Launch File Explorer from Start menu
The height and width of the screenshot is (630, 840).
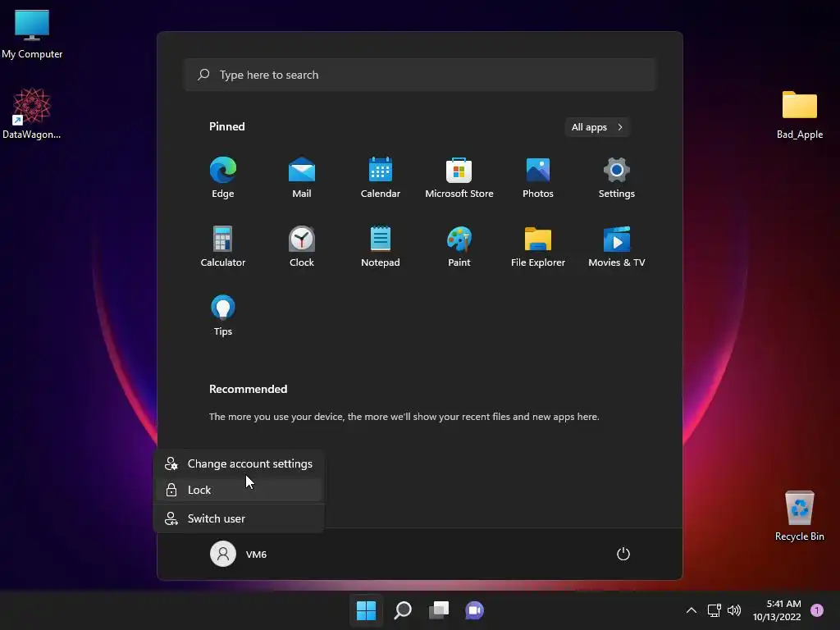point(538,246)
